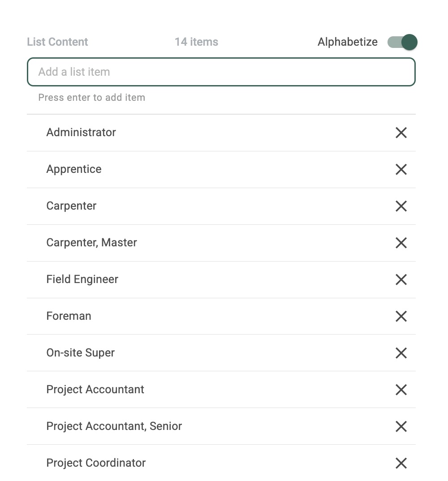Remove the On-site Super entry
Screen dimensions: 448x481
pyautogui.click(x=401, y=353)
